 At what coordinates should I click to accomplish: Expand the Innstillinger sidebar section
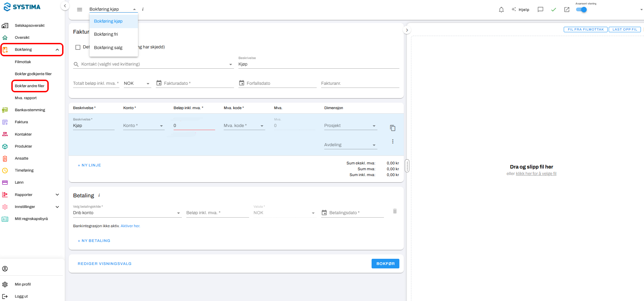(57, 207)
